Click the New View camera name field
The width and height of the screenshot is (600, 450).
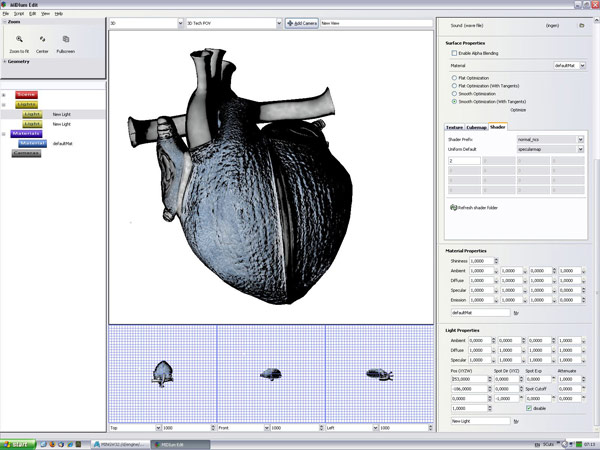[x=377, y=23]
